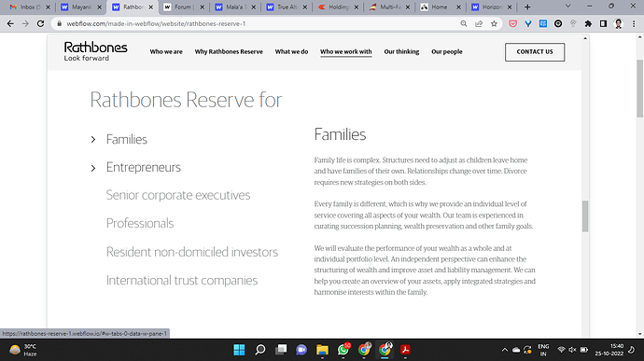Open Task View on taskbar
This screenshot has height=361, width=644.
[x=281, y=350]
